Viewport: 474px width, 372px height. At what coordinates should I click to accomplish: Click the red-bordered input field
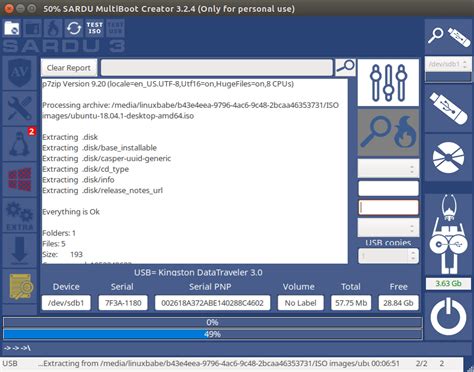[388, 207]
